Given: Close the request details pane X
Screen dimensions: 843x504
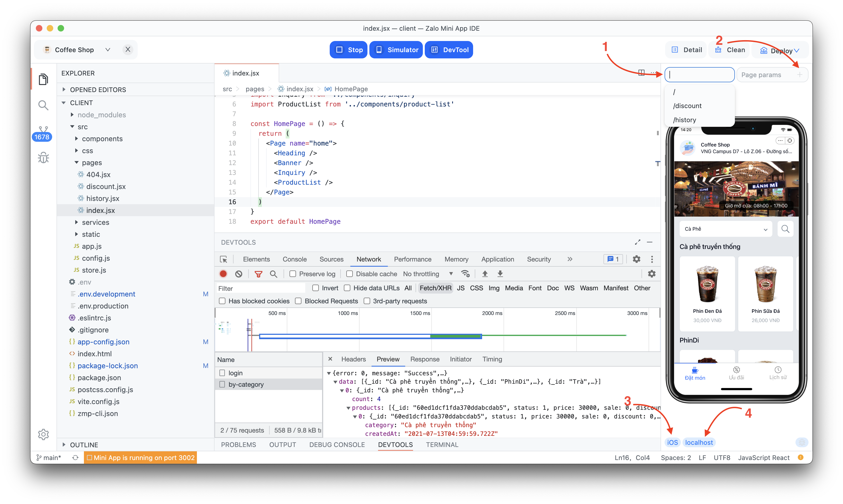Looking at the screenshot, I should pos(330,359).
